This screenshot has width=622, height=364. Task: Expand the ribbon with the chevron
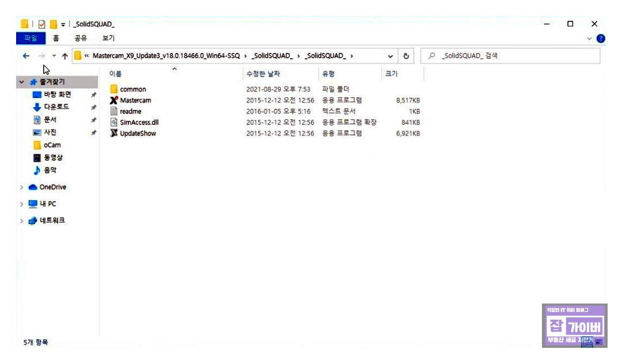pyautogui.click(x=589, y=39)
